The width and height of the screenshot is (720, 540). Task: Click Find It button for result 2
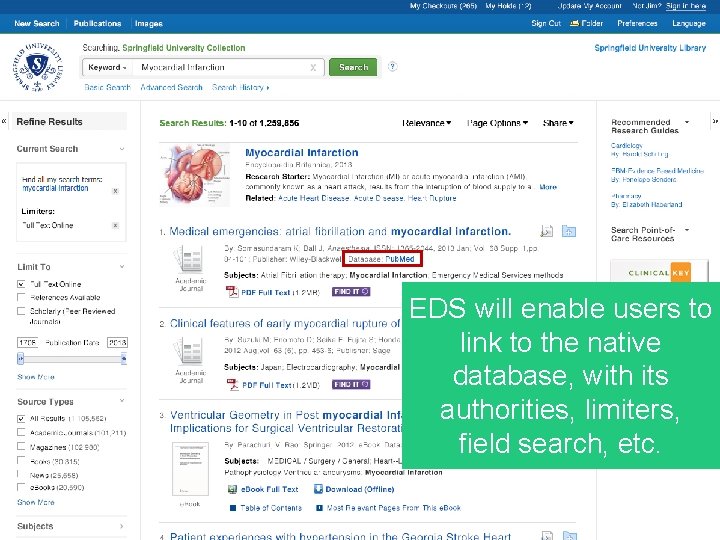click(351, 384)
